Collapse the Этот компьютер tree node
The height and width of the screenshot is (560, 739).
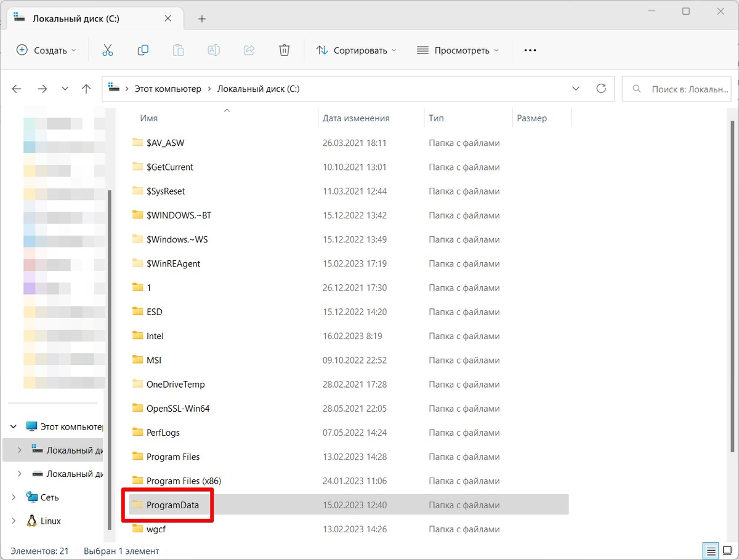[x=14, y=426]
